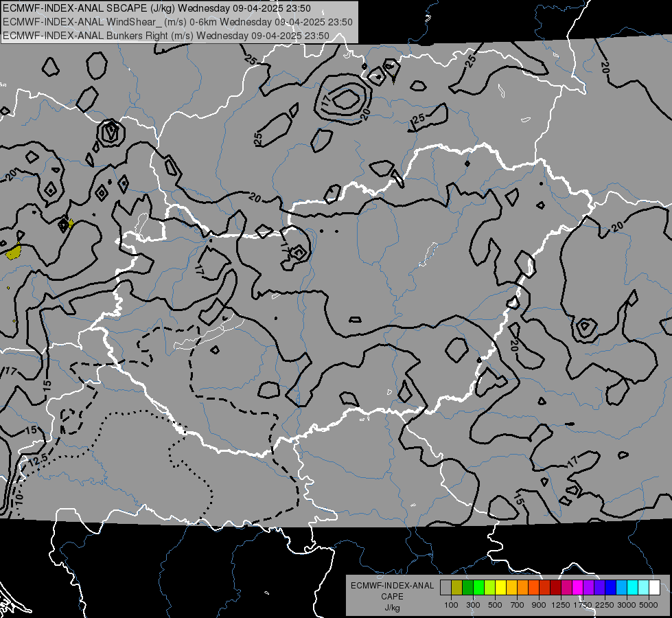Click the pure yellow legend swatch
Image resolution: width=672 pixels, height=618 pixels.
click(500, 587)
